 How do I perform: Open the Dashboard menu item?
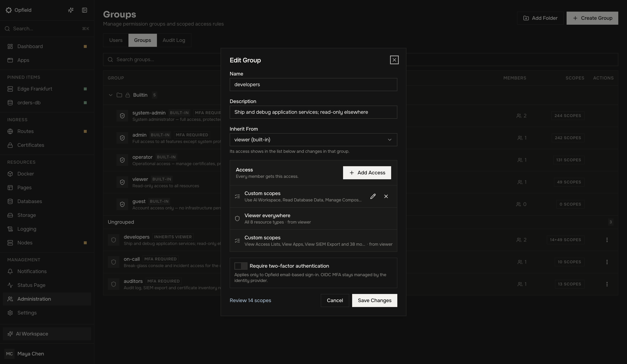point(47,46)
